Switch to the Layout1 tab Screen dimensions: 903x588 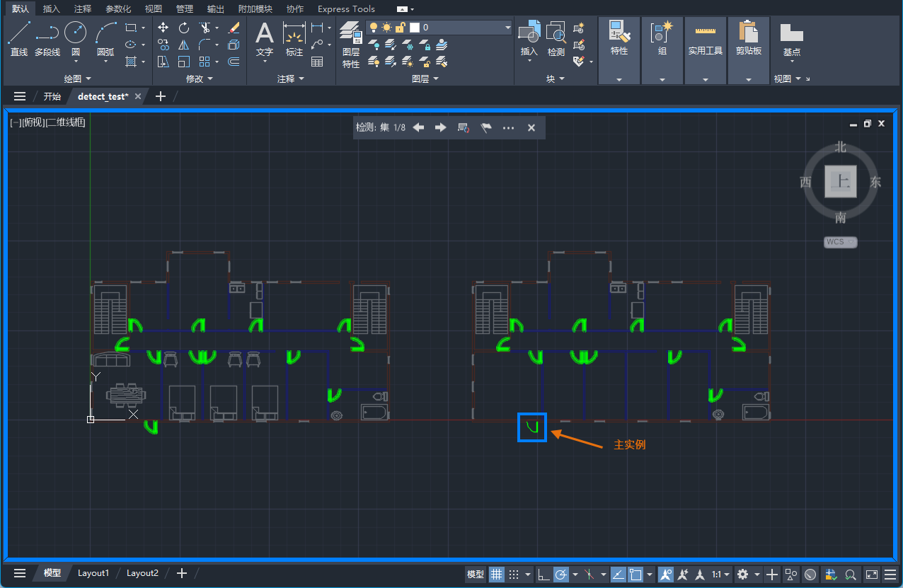click(93, 572)
